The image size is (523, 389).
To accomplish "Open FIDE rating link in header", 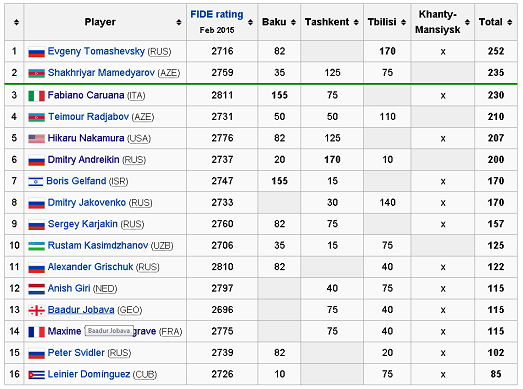I will (x=217, y=14).
